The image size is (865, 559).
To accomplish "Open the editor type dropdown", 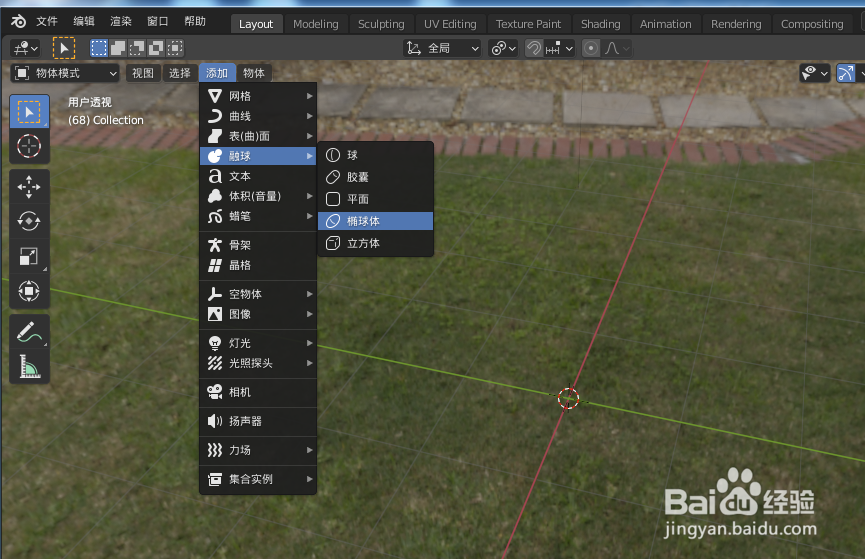I will click(x=25, y=49).
